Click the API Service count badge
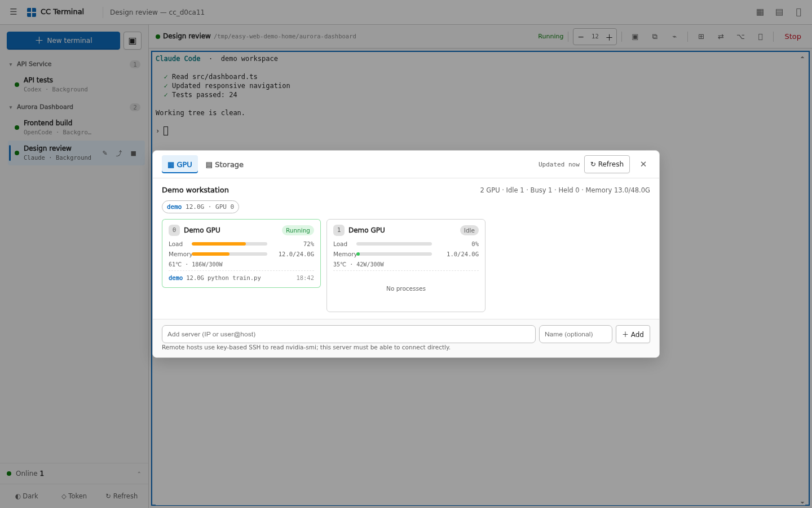The height and width of the screenshot is (508, 812). click(135, 64)
